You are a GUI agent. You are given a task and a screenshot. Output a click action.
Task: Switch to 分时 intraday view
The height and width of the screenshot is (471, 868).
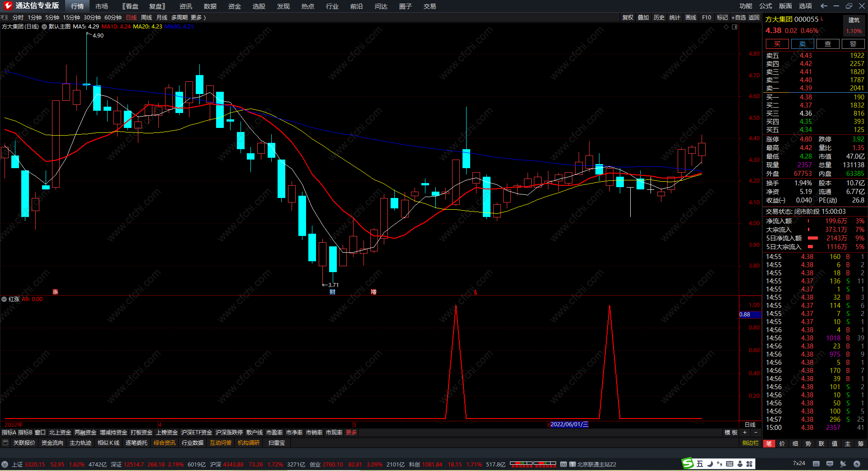point(18,17)
